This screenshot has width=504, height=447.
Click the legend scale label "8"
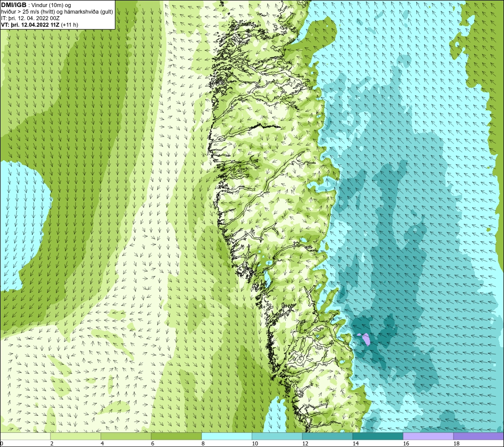click(x=203, y=444)
